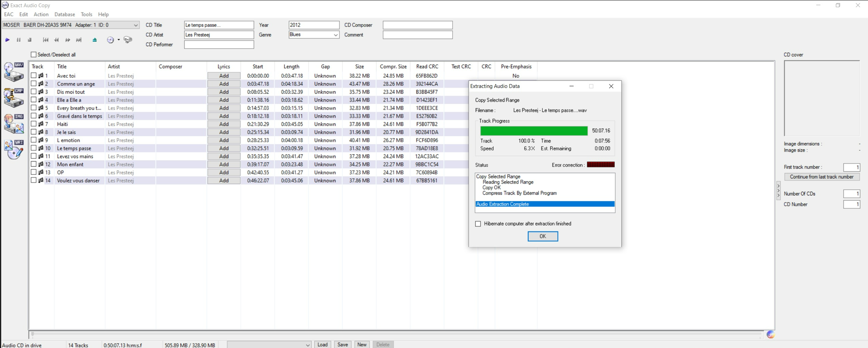Click Continue from last track number button
868x348 pixels.
point(821,177)
